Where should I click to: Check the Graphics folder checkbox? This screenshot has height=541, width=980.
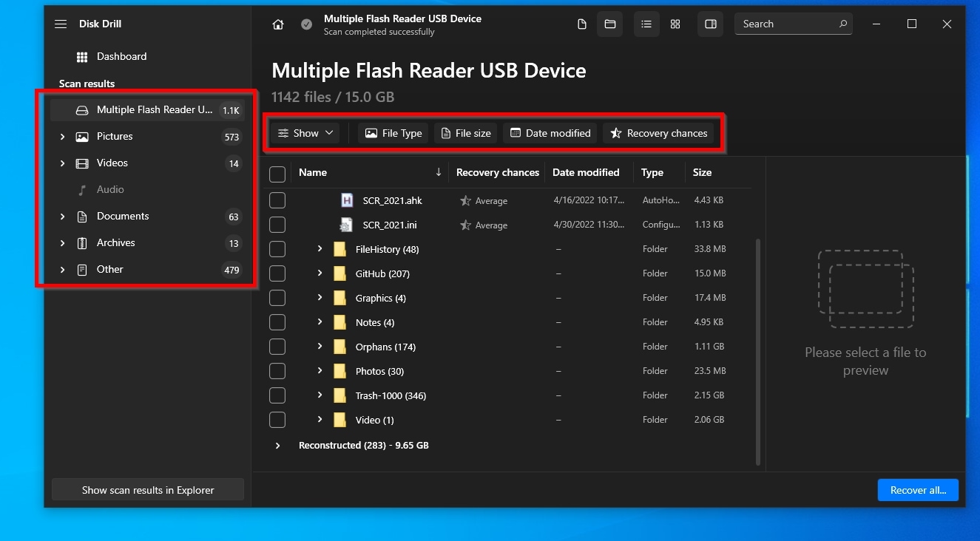tap(277, 298)
